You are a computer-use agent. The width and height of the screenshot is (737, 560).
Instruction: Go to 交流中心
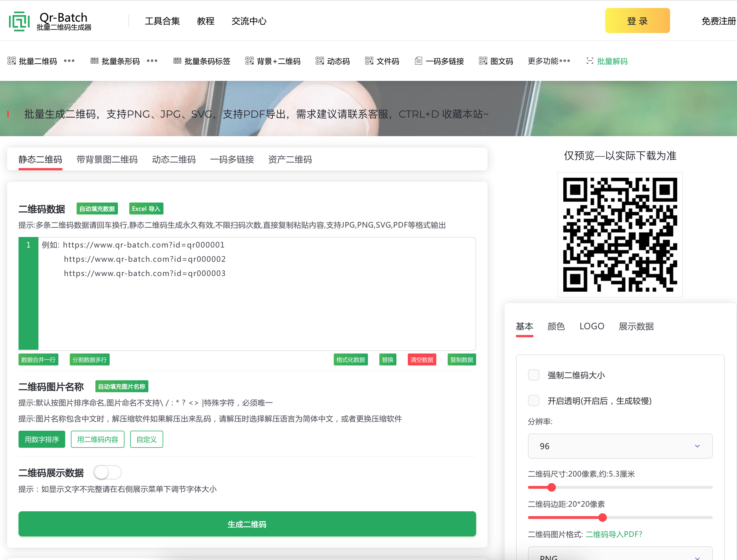point(249,21)
